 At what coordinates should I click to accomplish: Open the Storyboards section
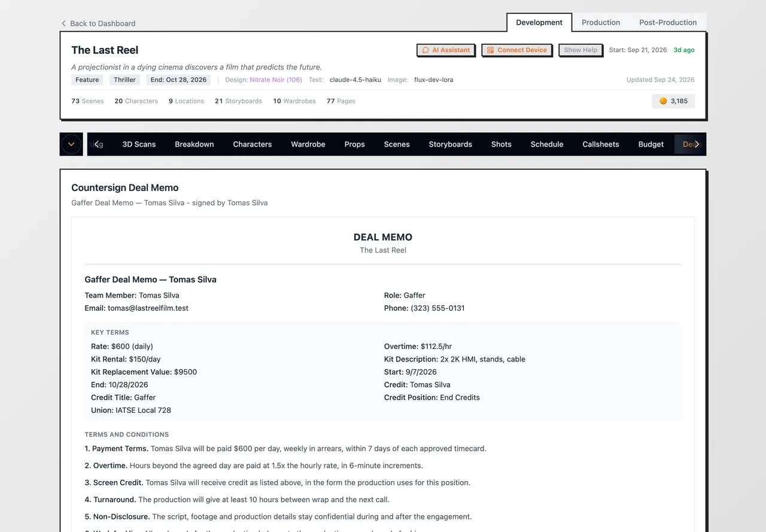pyautogui.click(x=451, y=144)
